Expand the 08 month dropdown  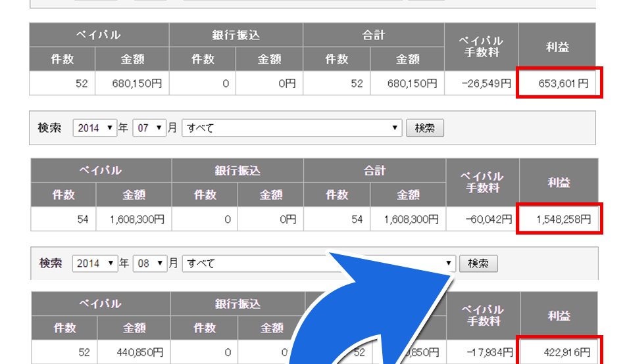[x=150, y=263]
